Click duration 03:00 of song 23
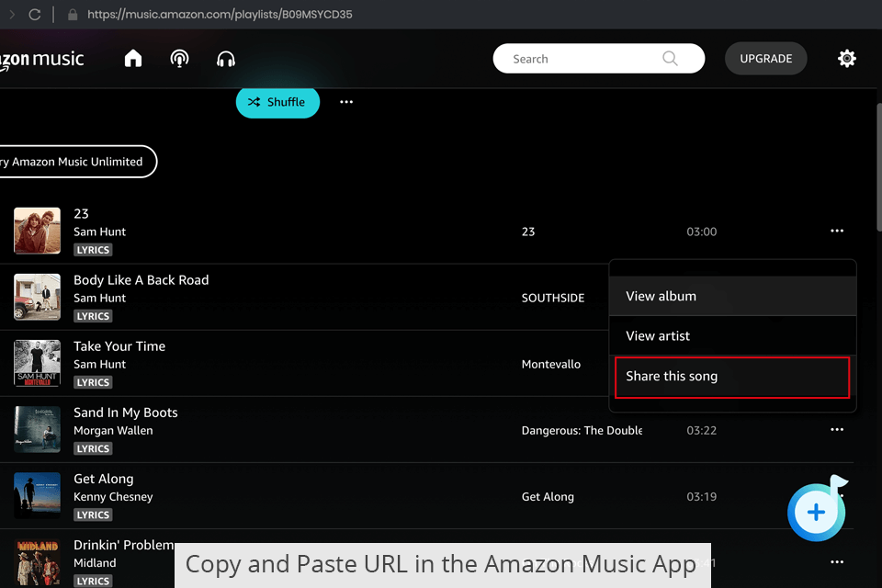 coord(701,232)
